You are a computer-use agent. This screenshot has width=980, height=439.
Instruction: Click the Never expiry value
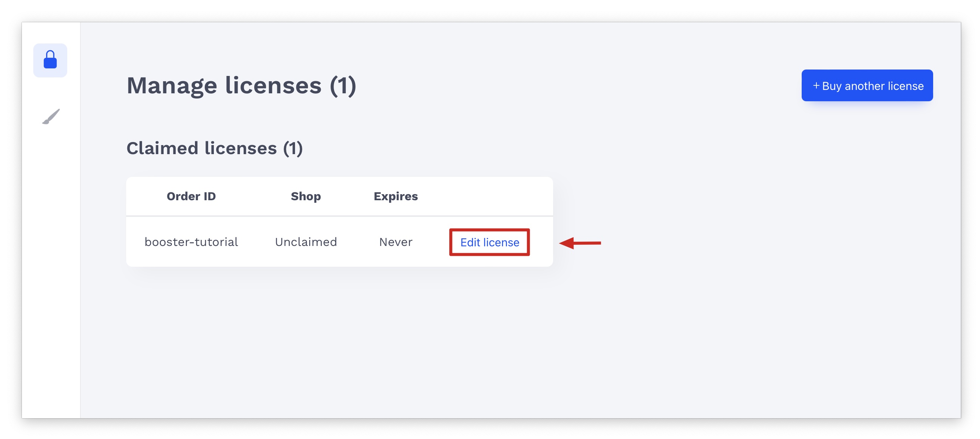point(396,242)
